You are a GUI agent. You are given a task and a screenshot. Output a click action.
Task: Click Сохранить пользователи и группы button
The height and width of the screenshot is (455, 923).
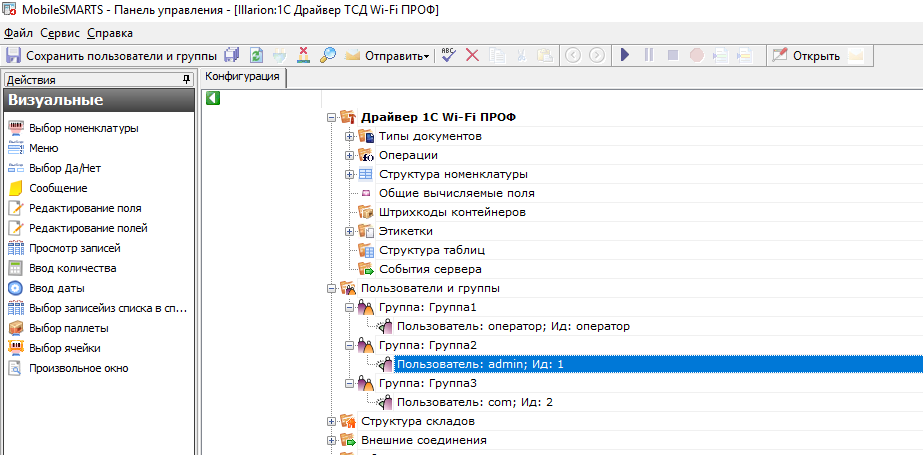(x=112, y=56)
